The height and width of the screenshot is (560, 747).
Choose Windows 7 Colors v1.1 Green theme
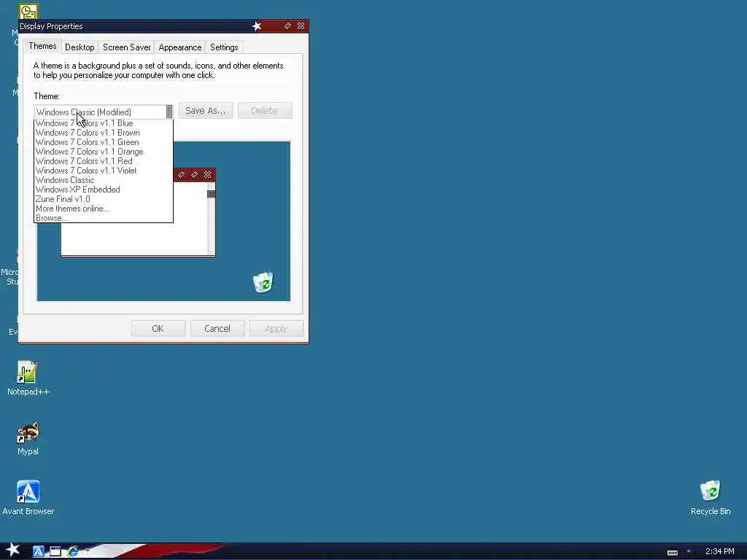tap(104, 142)
